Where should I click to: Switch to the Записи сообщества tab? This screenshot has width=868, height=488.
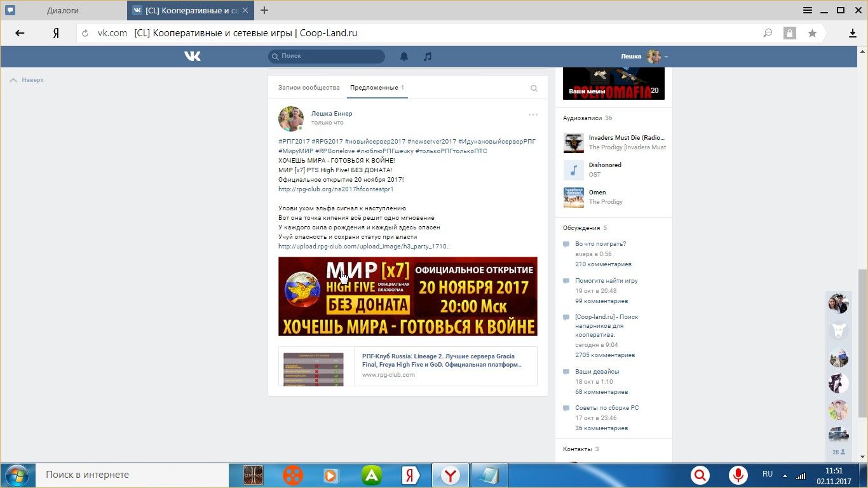point(309,88)
